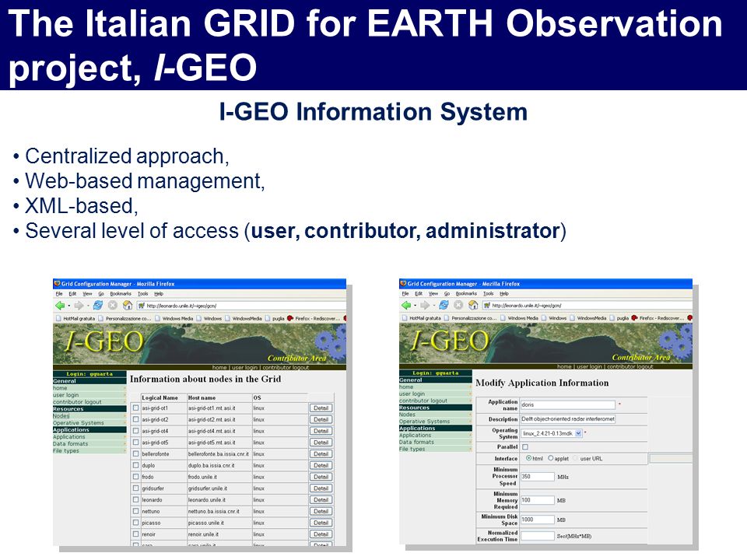Click Detail button for duplo
This screenshot has height=560, width=747.
(321, 465)
